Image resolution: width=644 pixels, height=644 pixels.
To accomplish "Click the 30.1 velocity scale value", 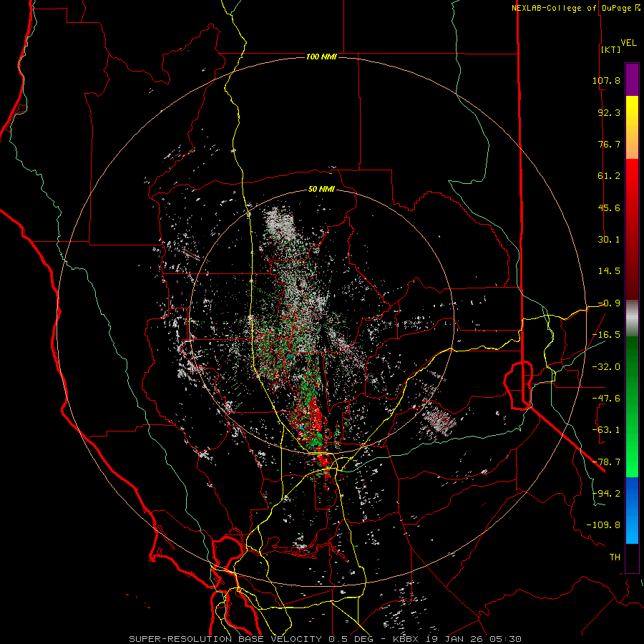I will pos(609,240).
